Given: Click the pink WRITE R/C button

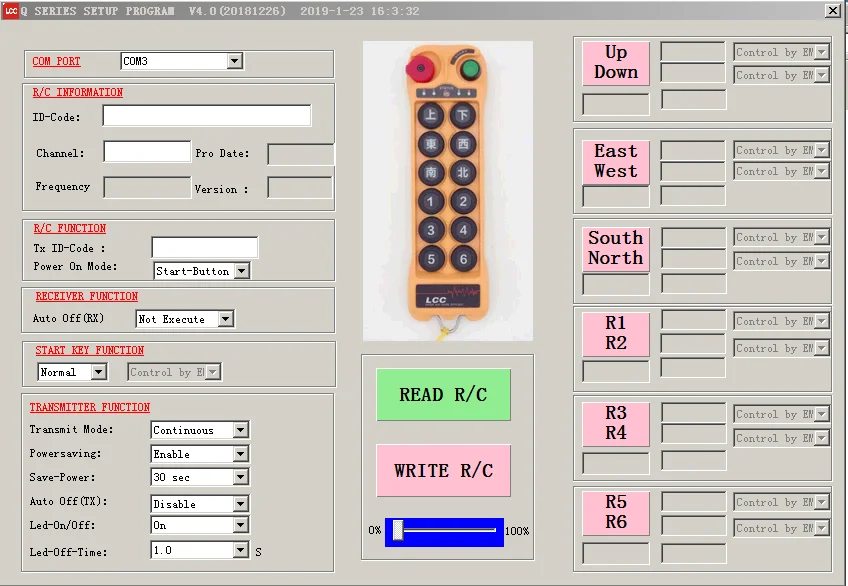Looking at the screenshot, I should click(443, 470).
